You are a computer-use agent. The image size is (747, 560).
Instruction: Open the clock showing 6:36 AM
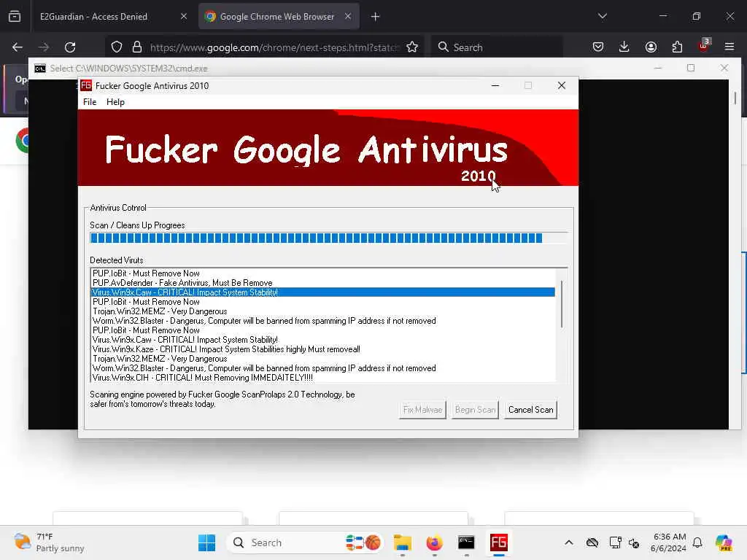click(670, 542)
